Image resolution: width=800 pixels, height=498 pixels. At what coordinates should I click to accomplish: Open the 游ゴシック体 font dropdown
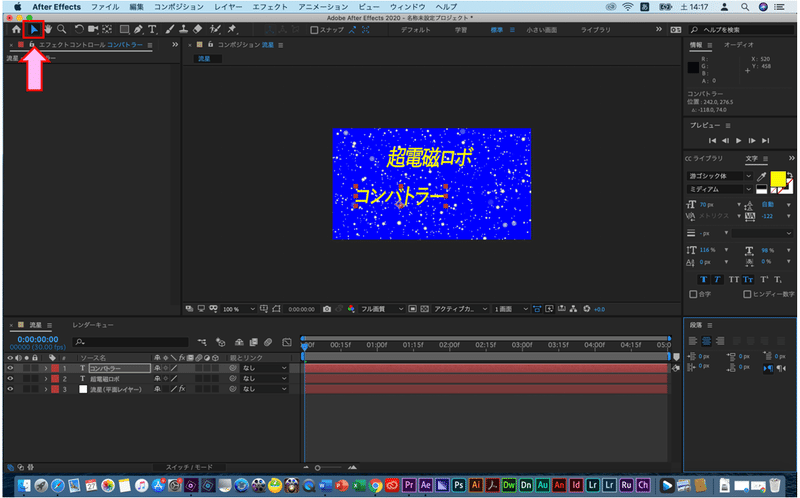[x=720, y=176]
